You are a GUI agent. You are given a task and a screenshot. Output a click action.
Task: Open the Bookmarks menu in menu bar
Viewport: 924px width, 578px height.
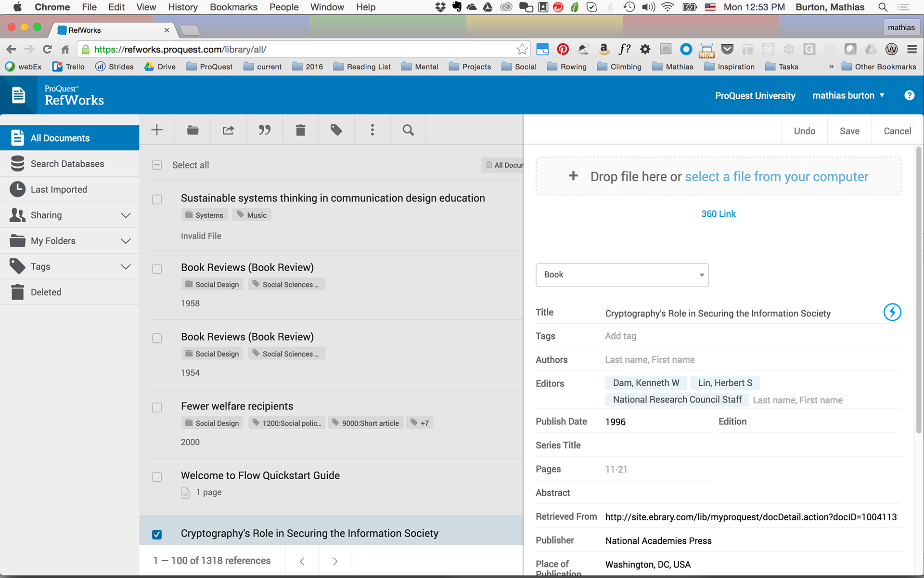(x=233, y=7)
